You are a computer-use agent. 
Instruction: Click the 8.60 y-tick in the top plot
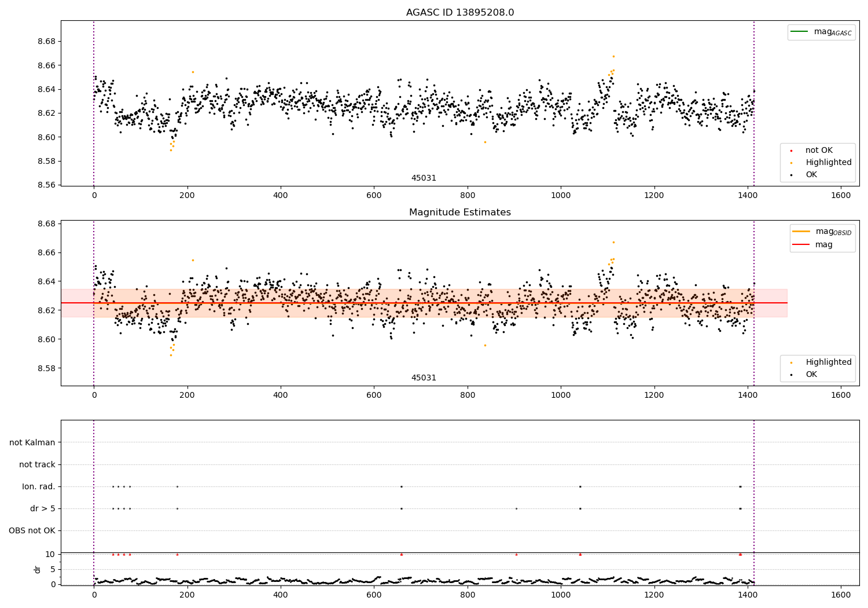[46, 137]
